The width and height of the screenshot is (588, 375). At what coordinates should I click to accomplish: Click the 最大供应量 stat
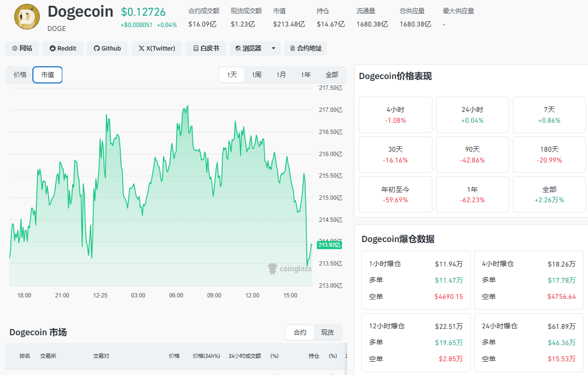click(x=458, y=18)
